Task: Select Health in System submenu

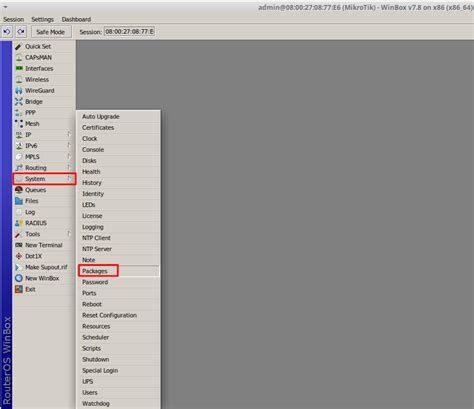Action: (x=118, y=171)
